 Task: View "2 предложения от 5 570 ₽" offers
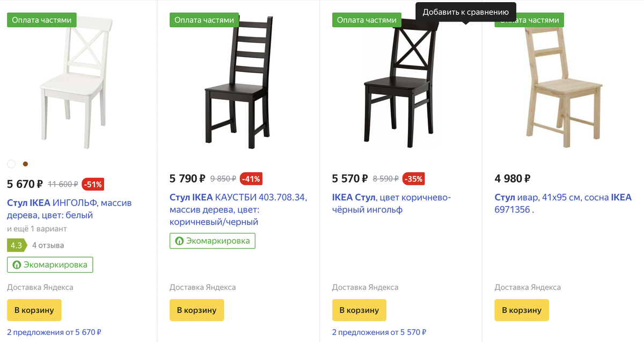[379, 332]
